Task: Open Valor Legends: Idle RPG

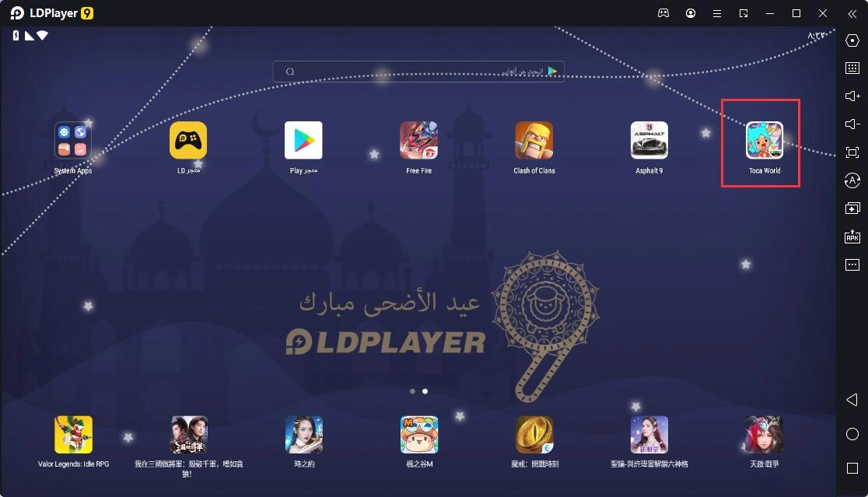Action: pos(74,435)
